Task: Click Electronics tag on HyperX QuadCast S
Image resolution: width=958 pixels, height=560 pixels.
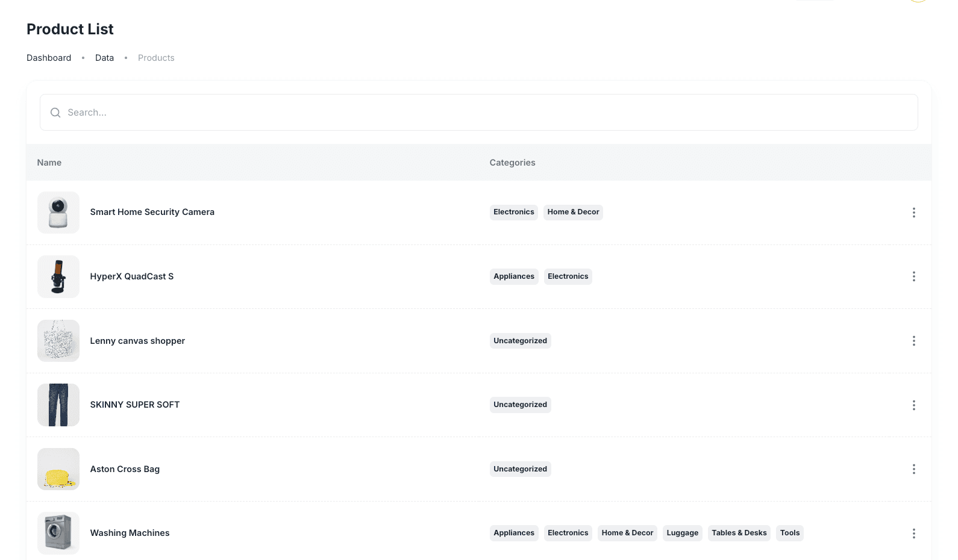Action: (568, 276)
